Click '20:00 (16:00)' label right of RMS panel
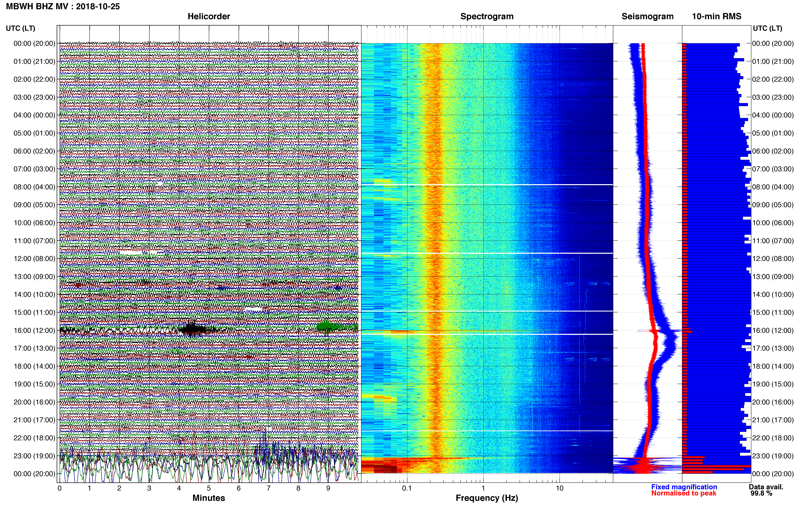Screen dimensions: 812x508 pyautogui.click(x=773, y=402)
